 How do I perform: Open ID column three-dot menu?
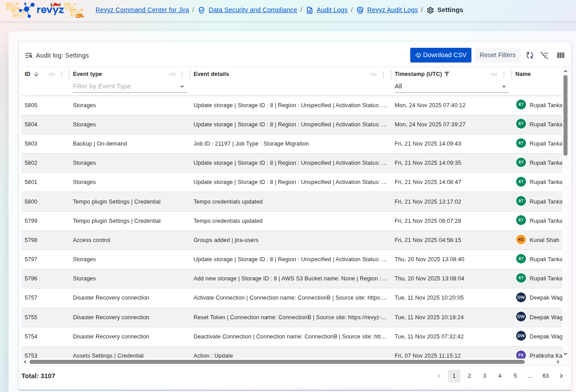[62, 75]
